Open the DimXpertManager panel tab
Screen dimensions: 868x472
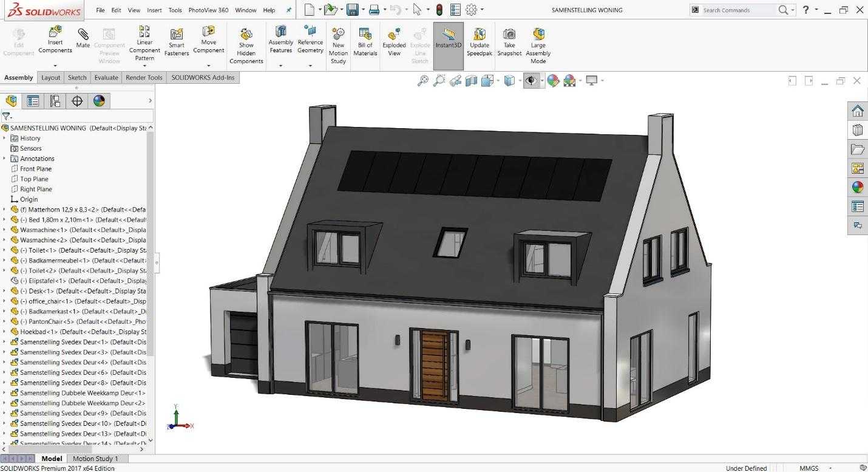coord(77,101)
